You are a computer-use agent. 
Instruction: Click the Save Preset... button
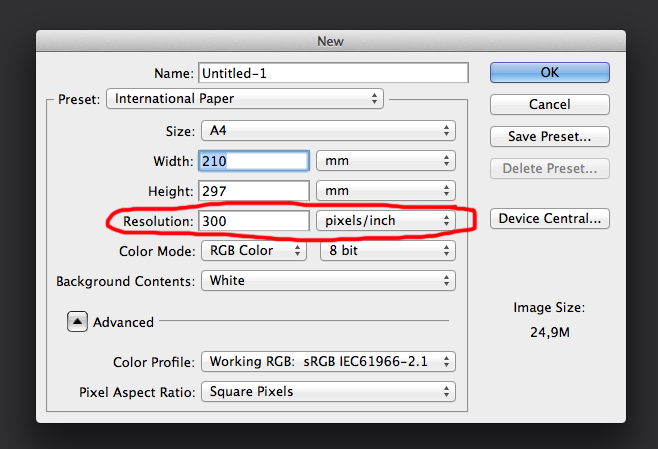coord(549,136)
